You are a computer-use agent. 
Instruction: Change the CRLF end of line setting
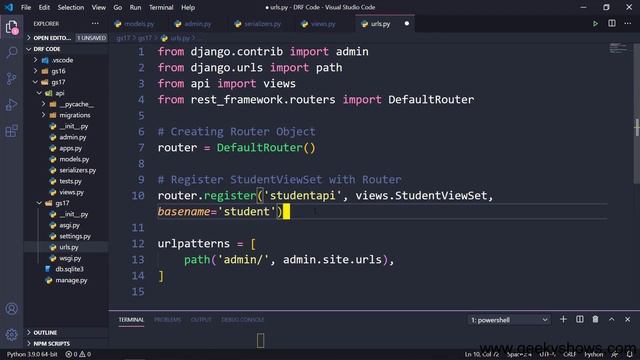(569, 354)
